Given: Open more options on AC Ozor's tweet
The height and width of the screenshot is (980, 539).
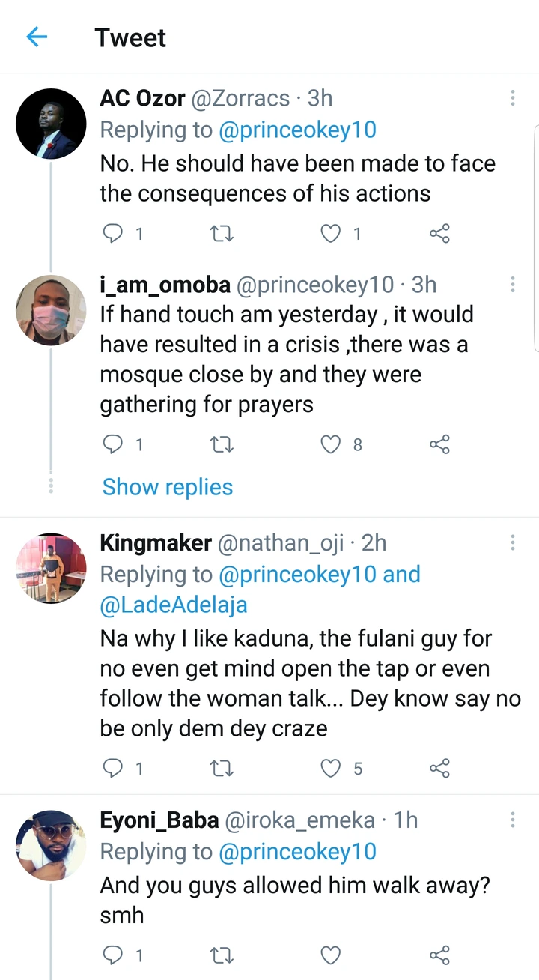Looking at the screenshot, I should 513,98.
